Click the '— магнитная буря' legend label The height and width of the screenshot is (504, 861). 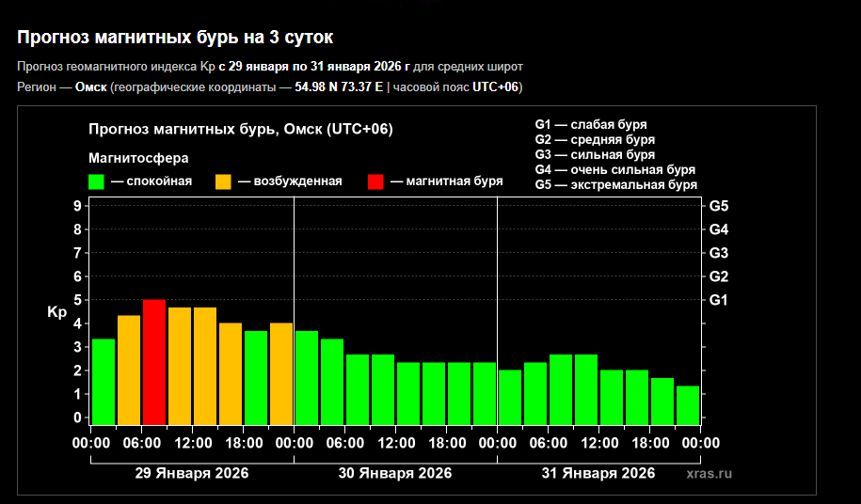(446, 181)
